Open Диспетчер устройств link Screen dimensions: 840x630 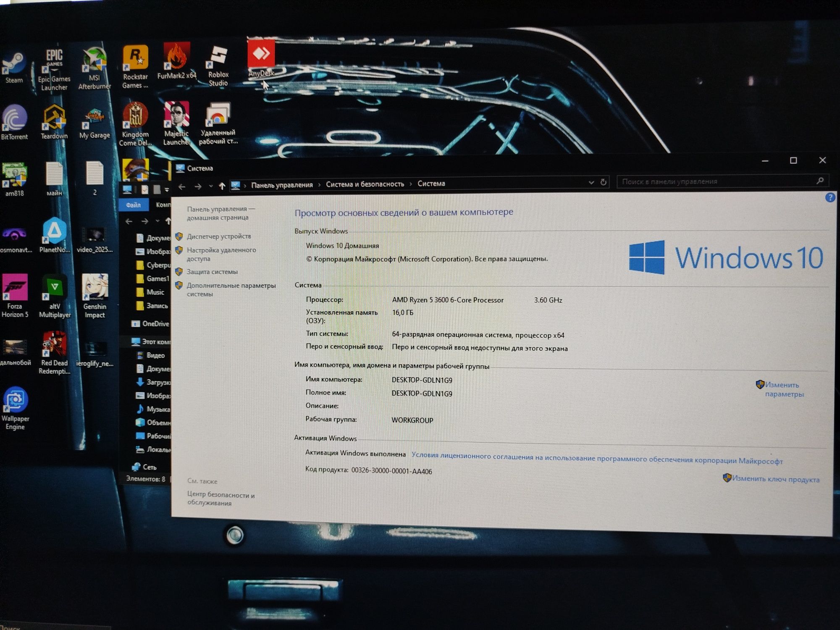(219, 236)
